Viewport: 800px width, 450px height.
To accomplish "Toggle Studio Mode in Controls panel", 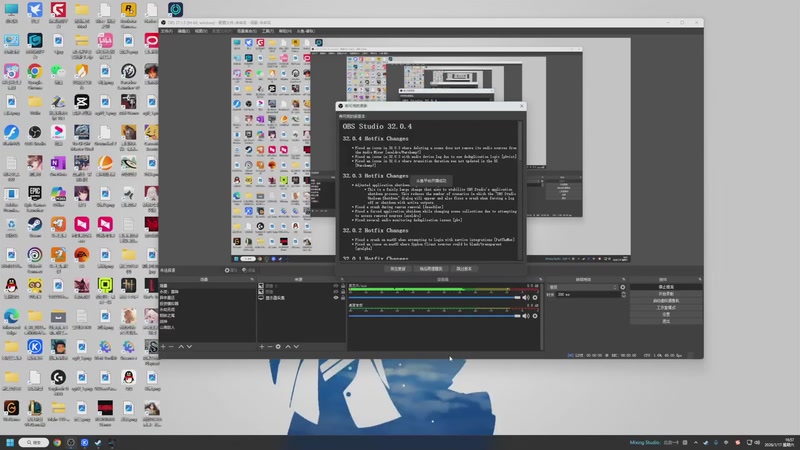I will coord(666,308).
